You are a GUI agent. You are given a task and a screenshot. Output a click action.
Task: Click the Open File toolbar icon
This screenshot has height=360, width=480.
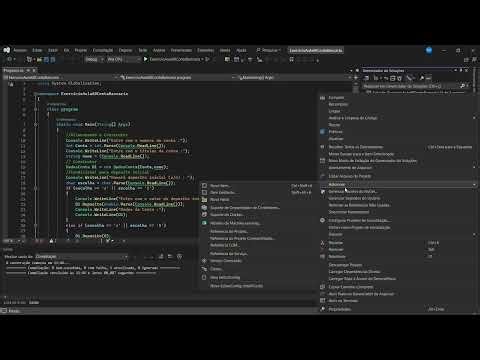(39, 59)
